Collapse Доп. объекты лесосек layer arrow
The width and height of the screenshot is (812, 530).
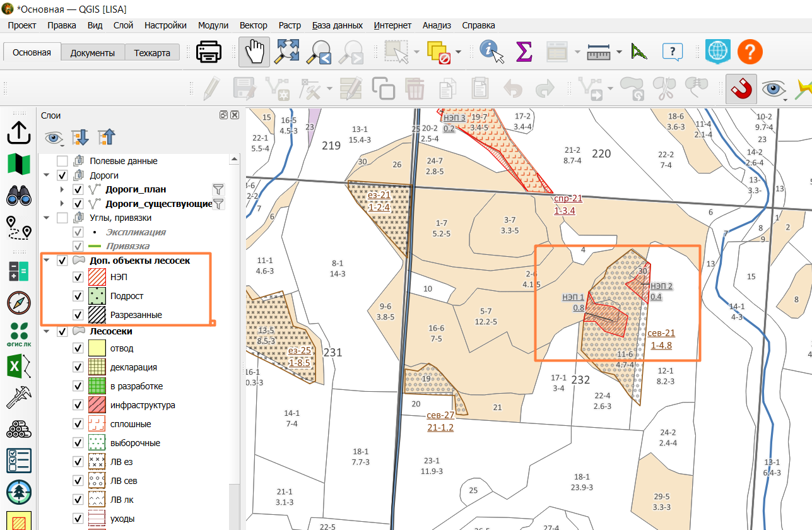coord(46,260)
